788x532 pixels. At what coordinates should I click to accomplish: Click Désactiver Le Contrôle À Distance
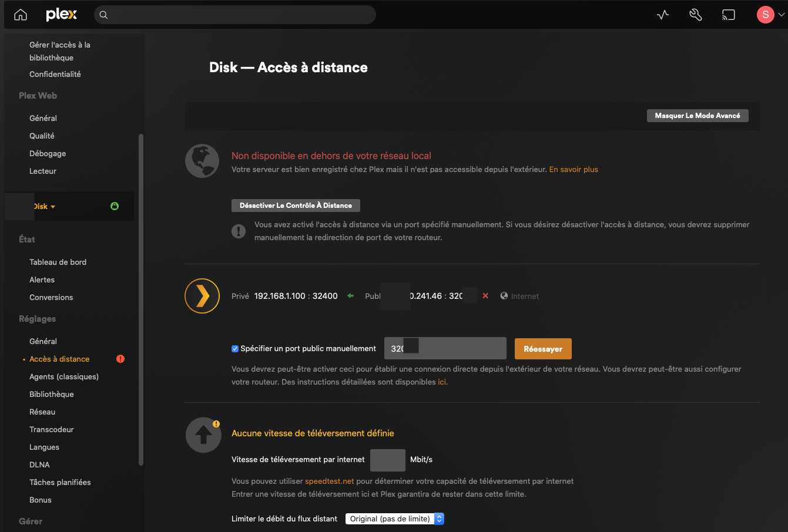click(x=296, y=206)
